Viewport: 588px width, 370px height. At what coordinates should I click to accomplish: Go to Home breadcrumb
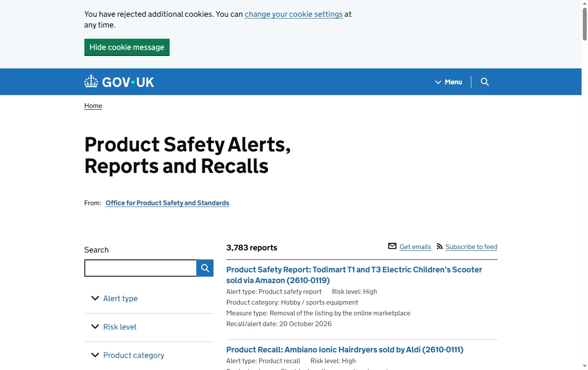point(93,106)
